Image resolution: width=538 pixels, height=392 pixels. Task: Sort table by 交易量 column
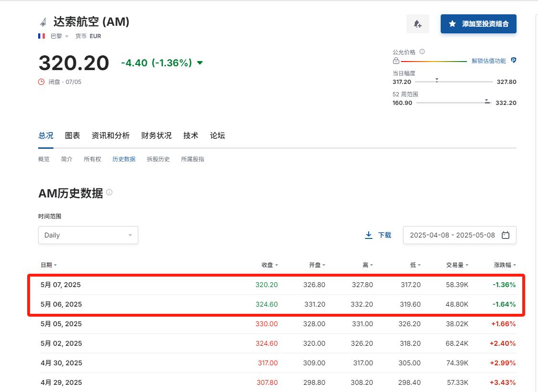(x=457, y=265)
